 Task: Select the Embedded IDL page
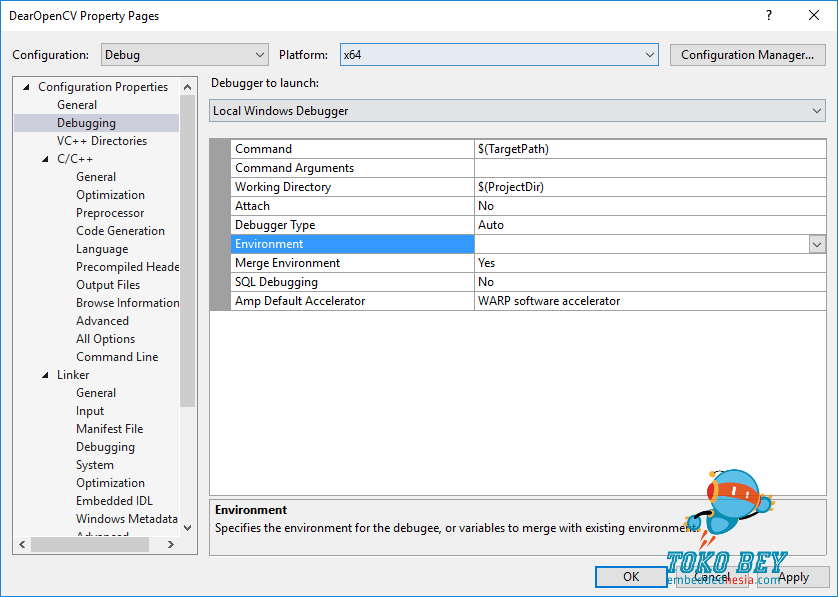coord(114,501)
